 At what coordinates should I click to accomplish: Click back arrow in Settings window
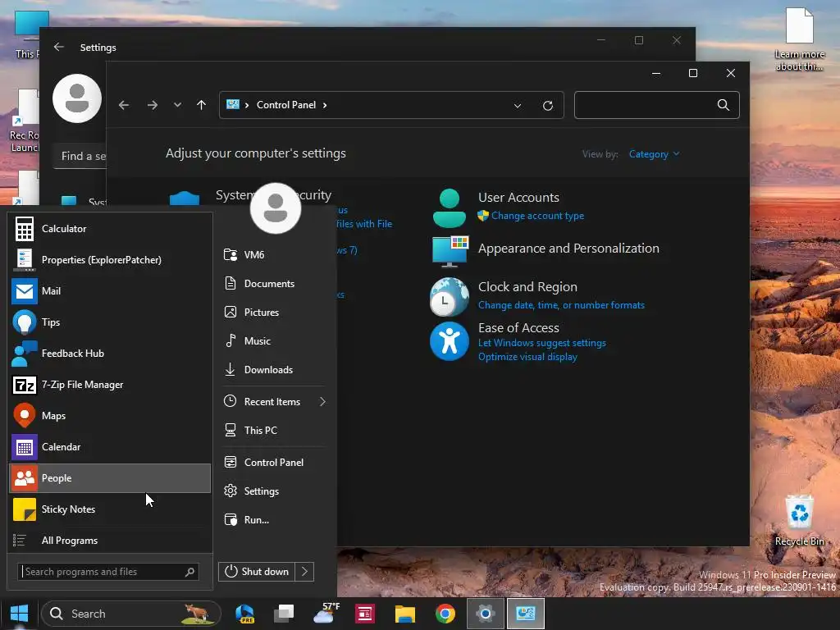(59, 47)
